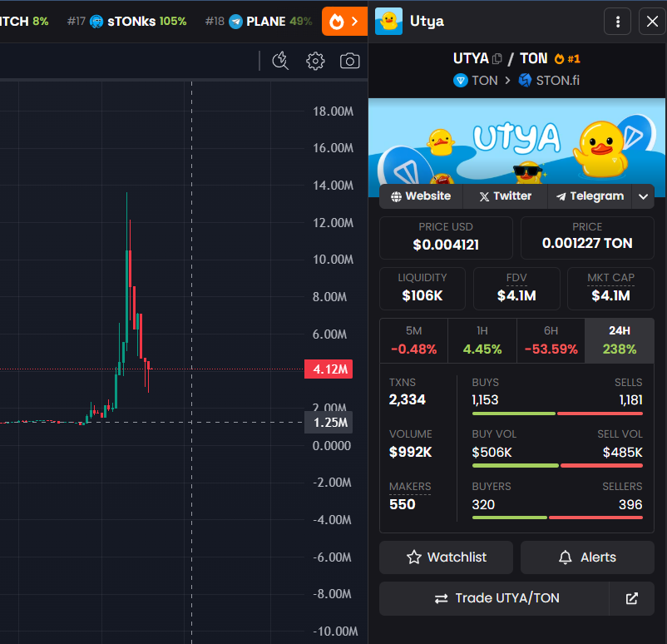Screen dimensions: 667x644
Task: Click the FDV $4.1M box
Action: [x=516, y=289]
